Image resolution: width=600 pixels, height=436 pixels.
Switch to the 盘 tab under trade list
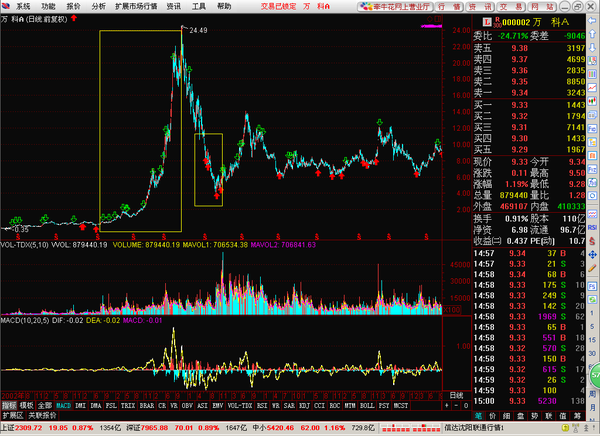(521, 416)
